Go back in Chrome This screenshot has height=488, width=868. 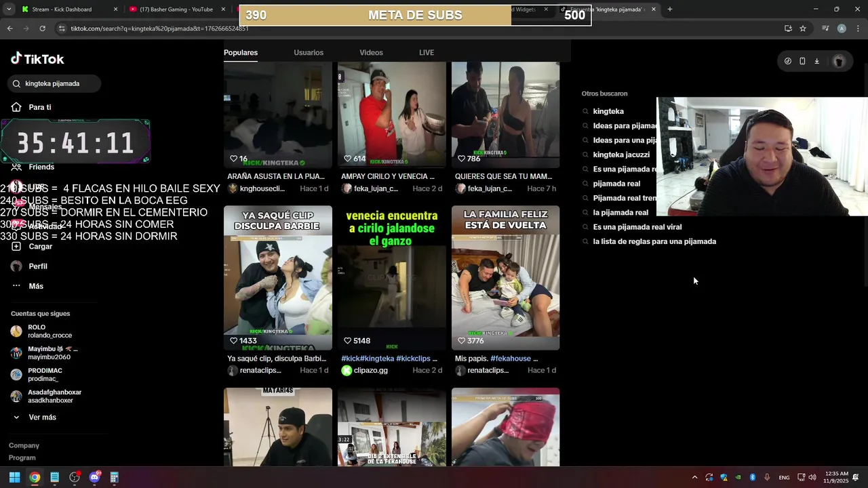(9, 28)
